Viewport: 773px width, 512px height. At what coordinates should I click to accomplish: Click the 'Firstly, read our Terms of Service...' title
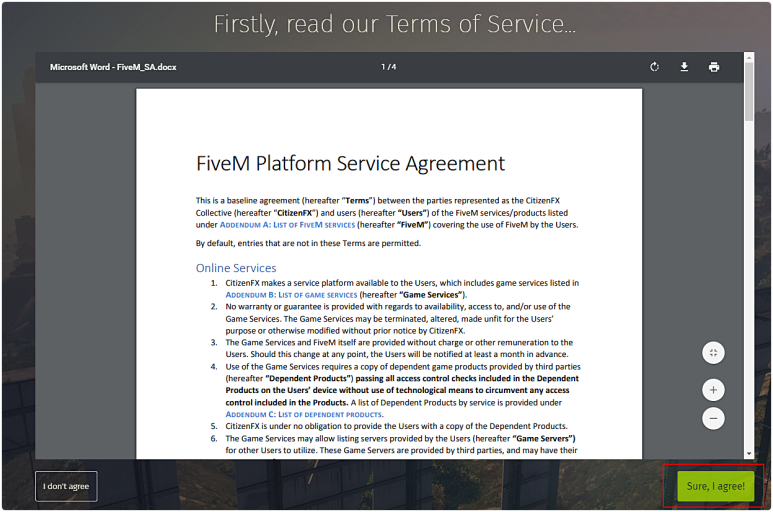[394, 24]
